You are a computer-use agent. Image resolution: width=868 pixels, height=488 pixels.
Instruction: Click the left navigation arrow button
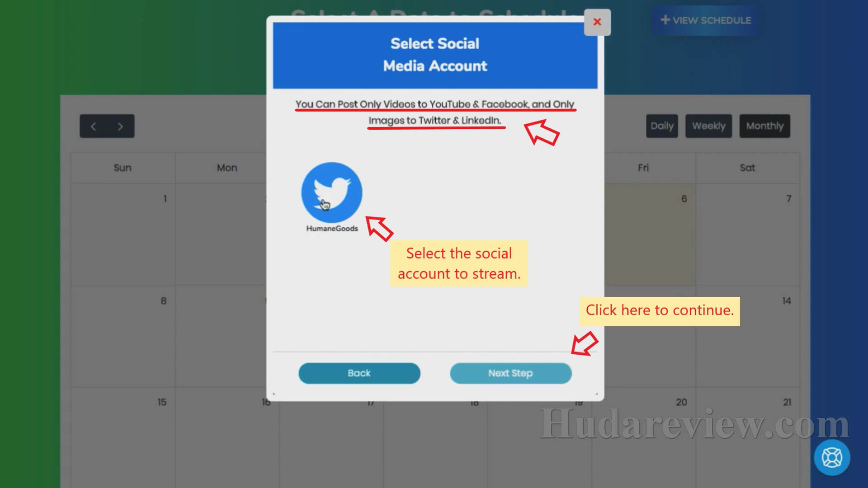click(x=94, y=126)
